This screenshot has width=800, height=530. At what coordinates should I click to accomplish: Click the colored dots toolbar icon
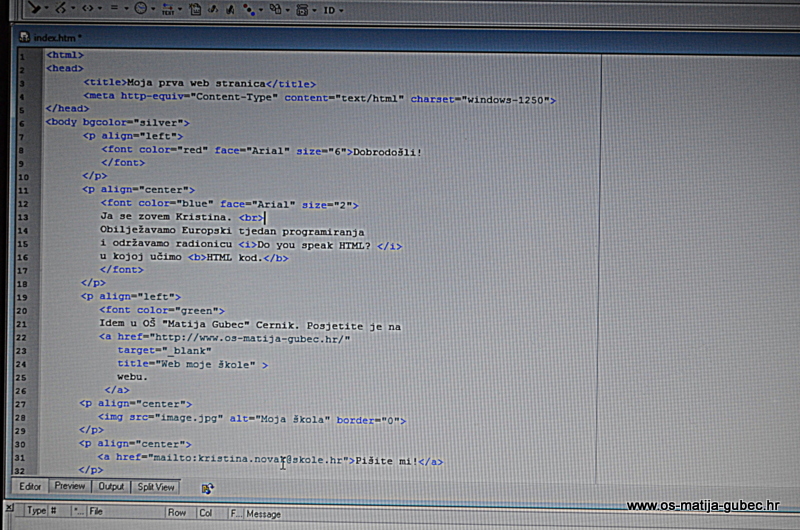click(248, 10)
